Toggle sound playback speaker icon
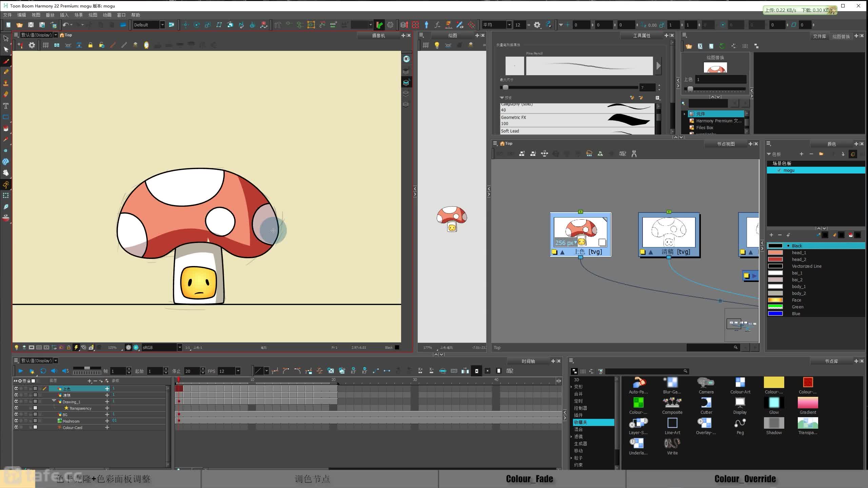The image size is (868, 488). pyautogui.click(x=54, y=371)
